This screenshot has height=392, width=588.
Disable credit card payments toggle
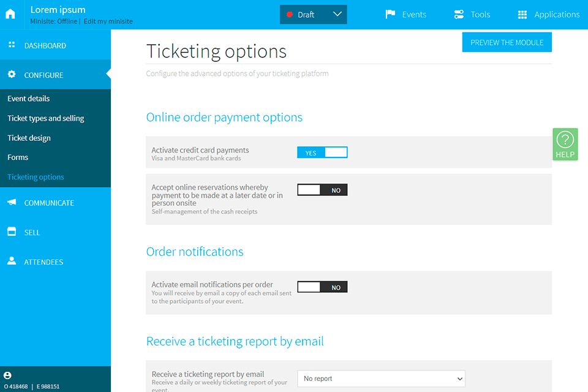[322, 153]
